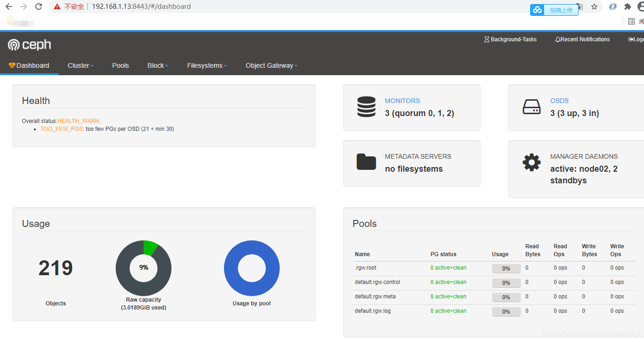Click the cloud upload extension button

554,10
